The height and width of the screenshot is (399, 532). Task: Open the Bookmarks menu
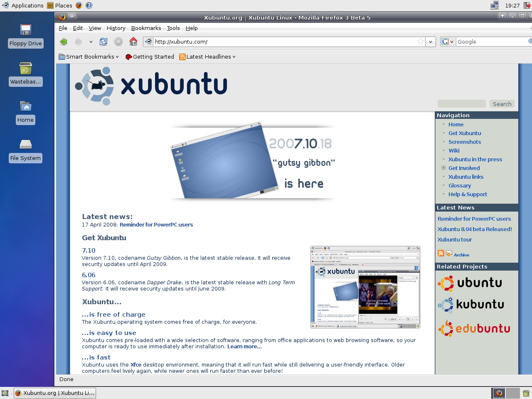146,28
